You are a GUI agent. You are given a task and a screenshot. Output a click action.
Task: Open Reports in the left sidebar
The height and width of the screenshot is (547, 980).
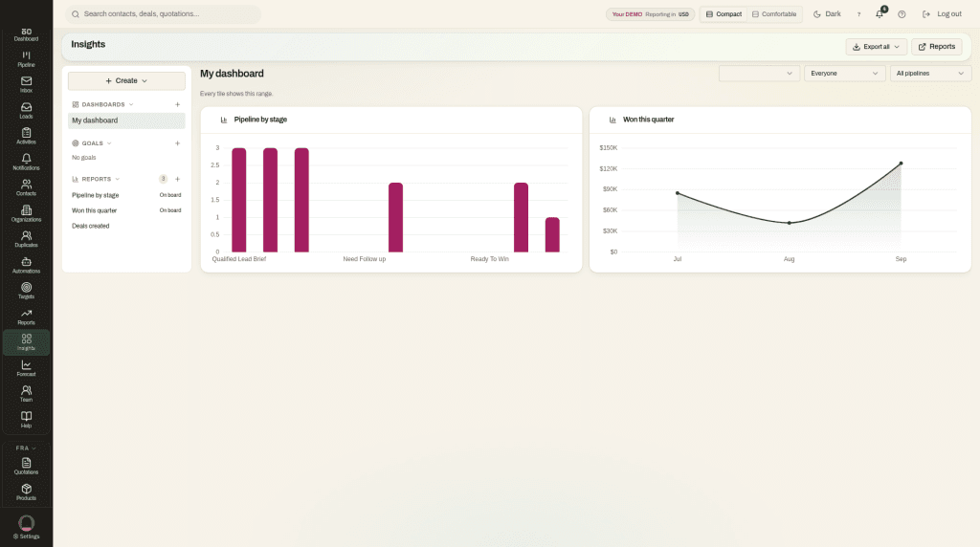point(26,317)
